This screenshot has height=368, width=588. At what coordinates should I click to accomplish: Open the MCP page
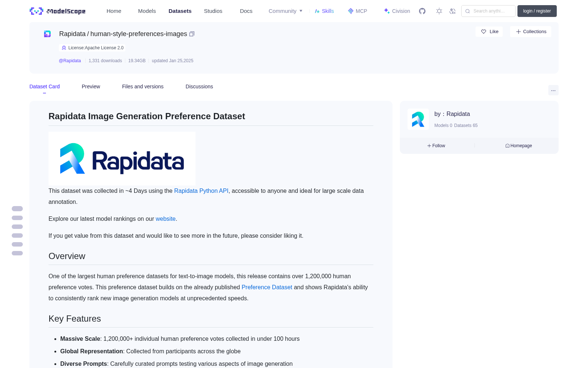point(358,11)
